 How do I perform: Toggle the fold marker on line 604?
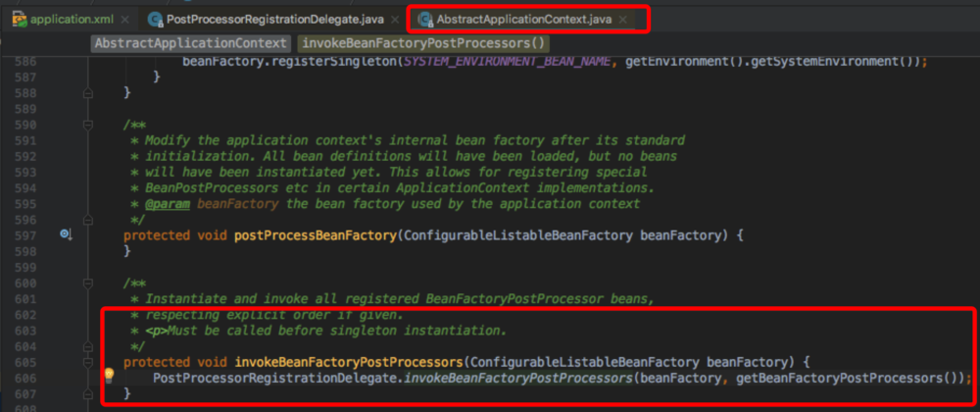coord(88,346)
